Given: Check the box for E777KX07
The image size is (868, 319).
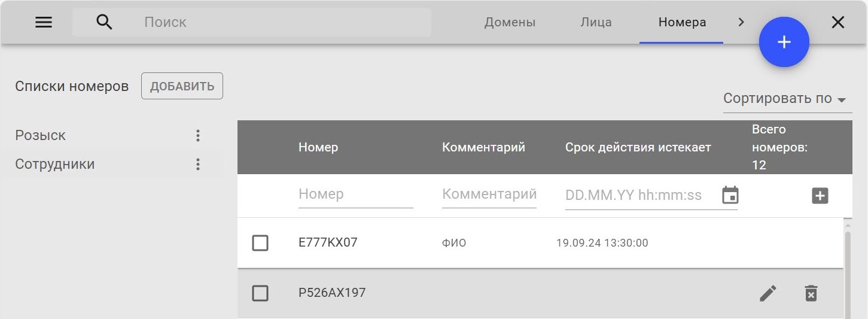Looking at the screenshot, I should click(x=260, y=243).
